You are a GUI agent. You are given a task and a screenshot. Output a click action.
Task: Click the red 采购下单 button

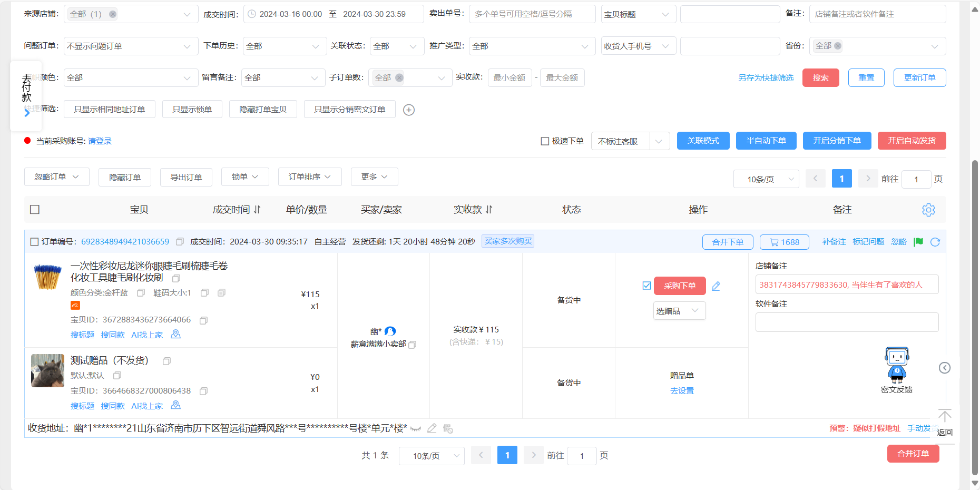coord(680,286)
